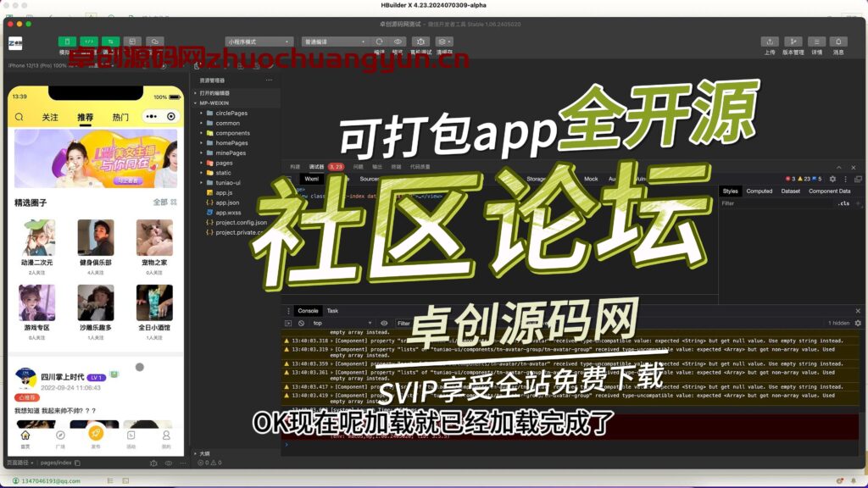This screenshot has height=488, width=868.
Task: Open the promotional banner image
Action: [96, 158]
